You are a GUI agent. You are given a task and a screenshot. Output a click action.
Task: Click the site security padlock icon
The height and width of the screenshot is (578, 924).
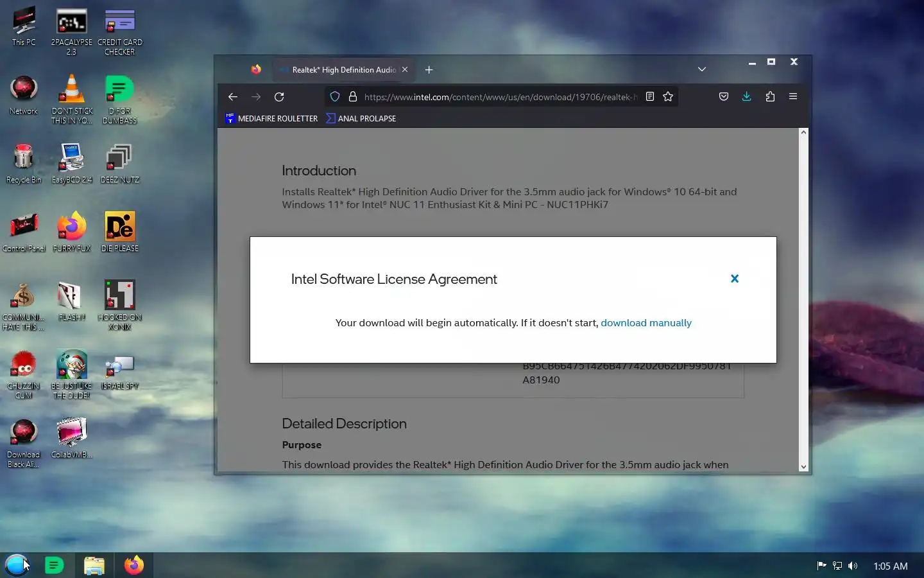[x=352, y=97]
